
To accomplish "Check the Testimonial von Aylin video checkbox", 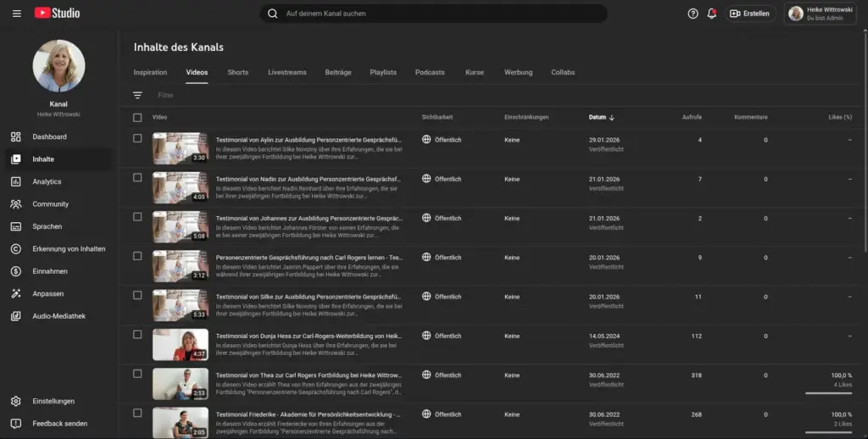I will click(x=137, y=138).
